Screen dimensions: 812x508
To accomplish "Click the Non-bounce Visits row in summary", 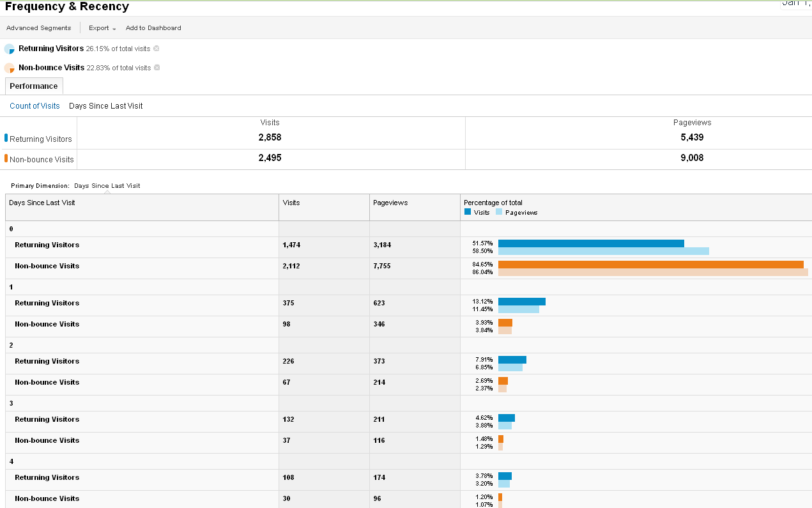I will pos(42,160).
